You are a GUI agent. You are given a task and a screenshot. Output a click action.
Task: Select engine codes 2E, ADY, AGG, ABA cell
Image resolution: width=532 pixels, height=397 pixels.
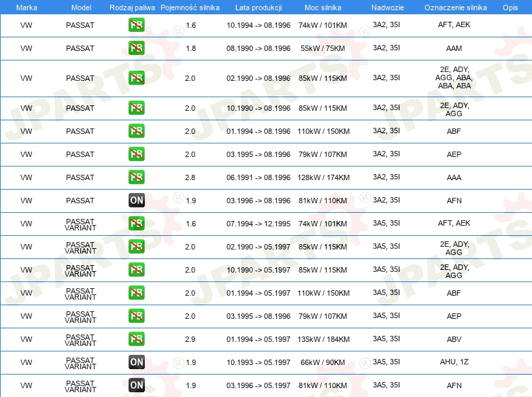[x=454, y=77]
